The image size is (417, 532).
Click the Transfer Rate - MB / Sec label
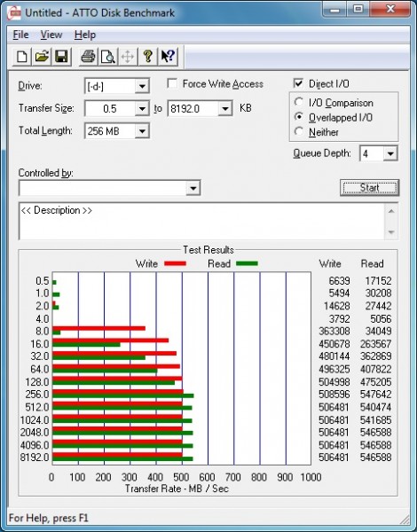point(177,489)
